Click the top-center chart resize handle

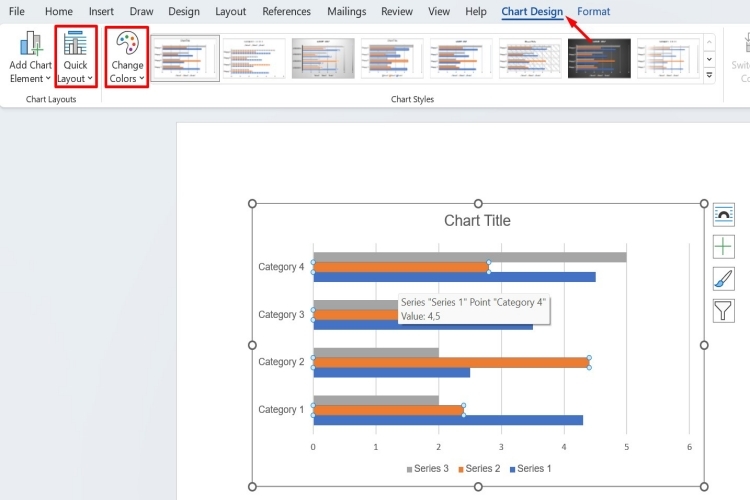click(x=478, y=203)
